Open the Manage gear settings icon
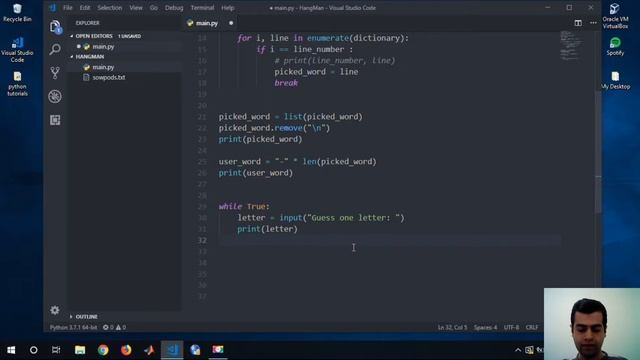Viewport: 640px width, 360px height. click(55, 310)
